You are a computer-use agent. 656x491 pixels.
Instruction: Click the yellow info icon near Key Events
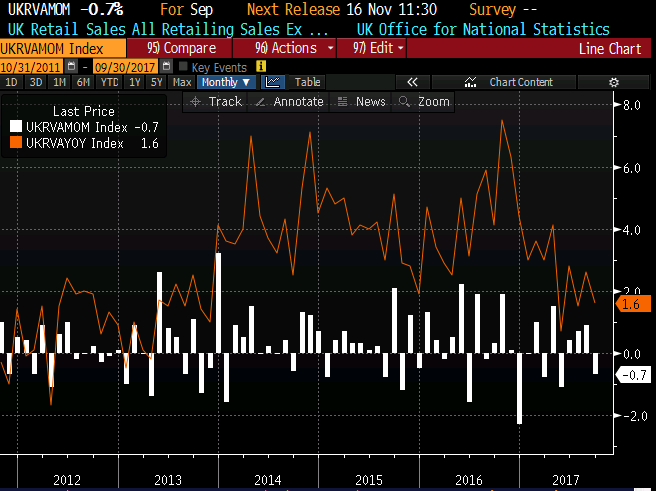262,67
